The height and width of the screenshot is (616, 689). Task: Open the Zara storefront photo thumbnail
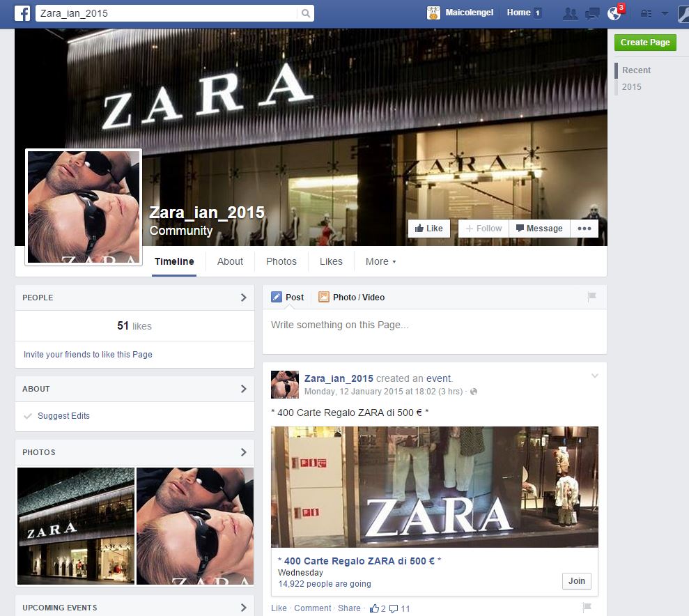tap(75, 526)
